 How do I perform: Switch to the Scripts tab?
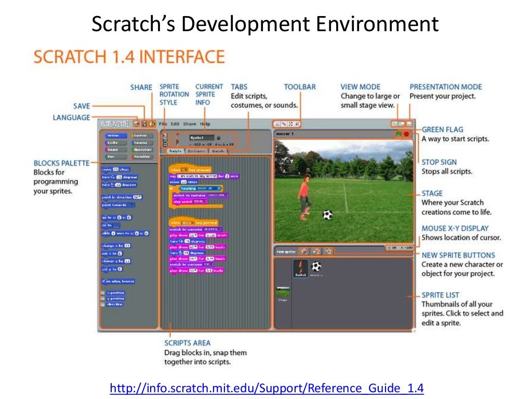click(x=176, y=151)
